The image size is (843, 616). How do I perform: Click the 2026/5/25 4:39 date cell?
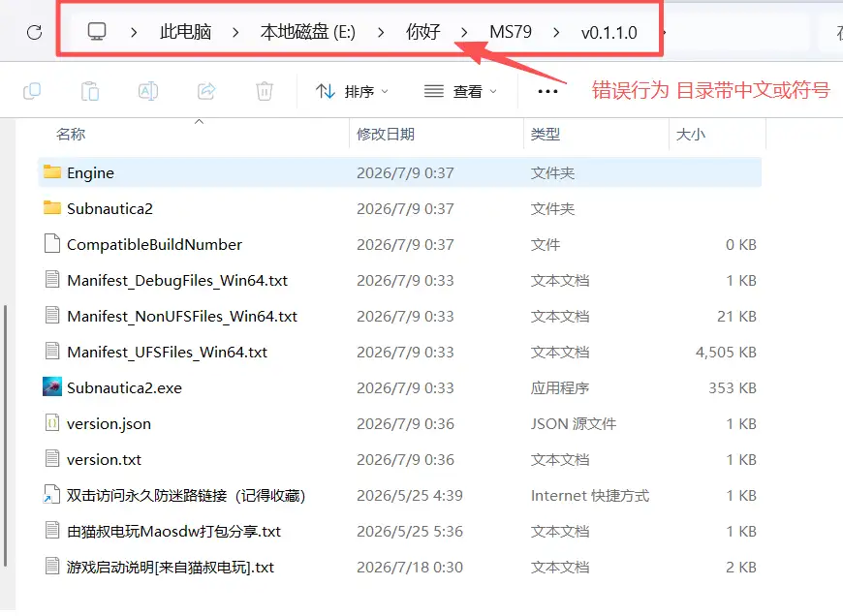410,496
